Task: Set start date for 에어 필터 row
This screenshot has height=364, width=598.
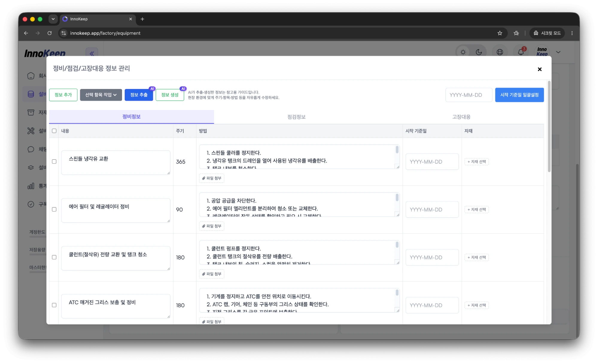Action: 432,209
